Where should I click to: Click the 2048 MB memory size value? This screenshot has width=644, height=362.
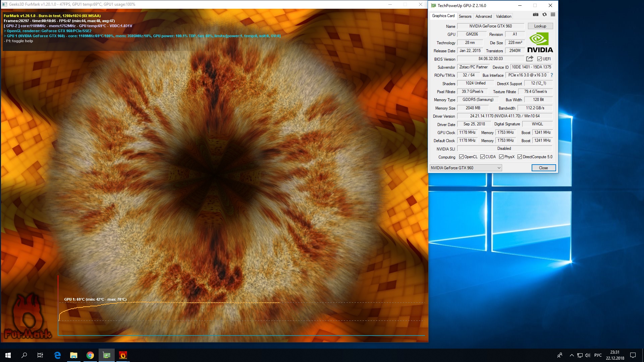click(473, 108)
